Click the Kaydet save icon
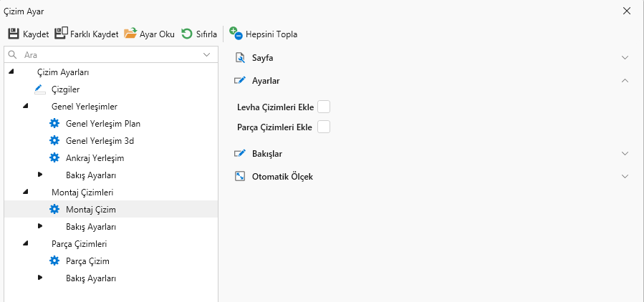 click(x=14, y=34)
